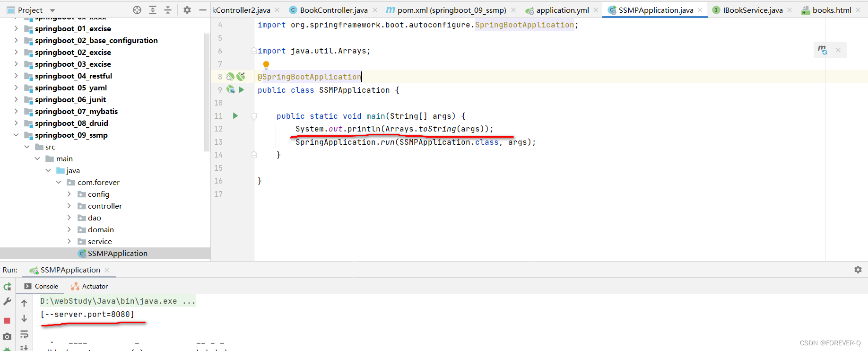Collapse springboot_09_ssmp module
This screenshot has height=351, width=868.
click(16, 135)
